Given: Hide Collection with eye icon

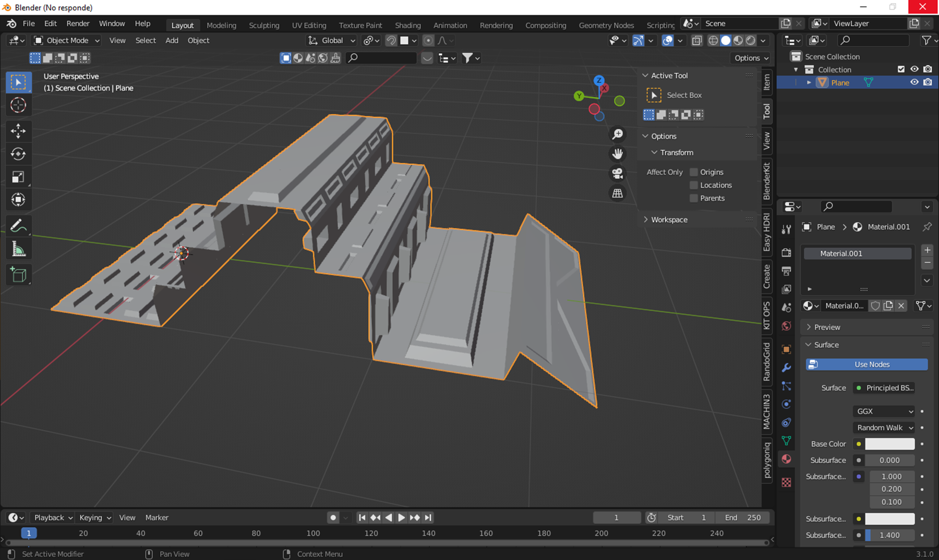Looking at the screenshot, I should point(914,69).
